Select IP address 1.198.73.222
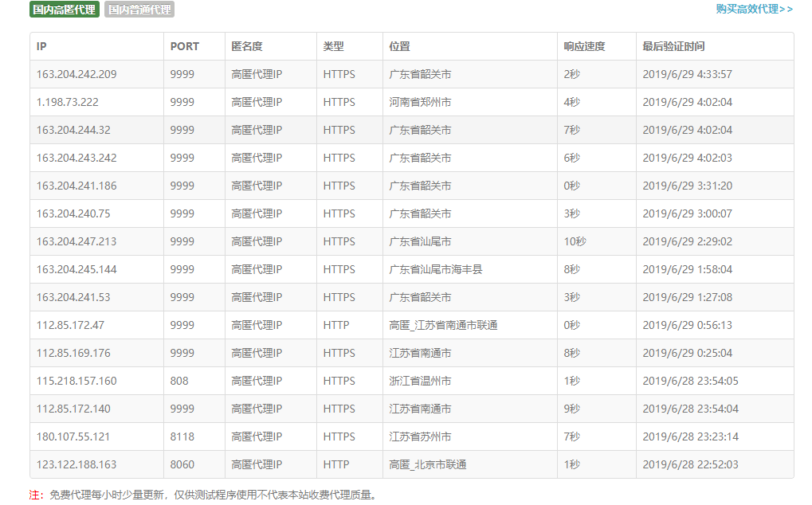 [x=67, y=103]
